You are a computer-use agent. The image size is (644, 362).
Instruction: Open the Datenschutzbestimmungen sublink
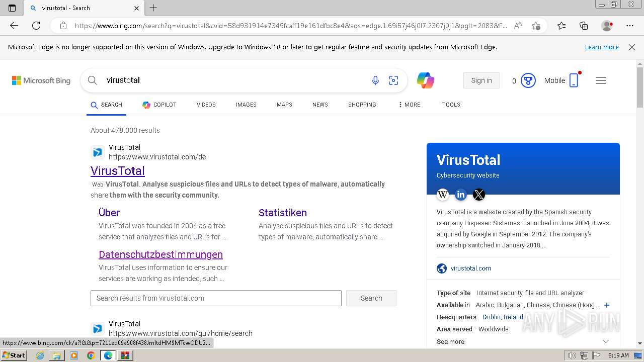pyautogui.click(x=160, y=254)
